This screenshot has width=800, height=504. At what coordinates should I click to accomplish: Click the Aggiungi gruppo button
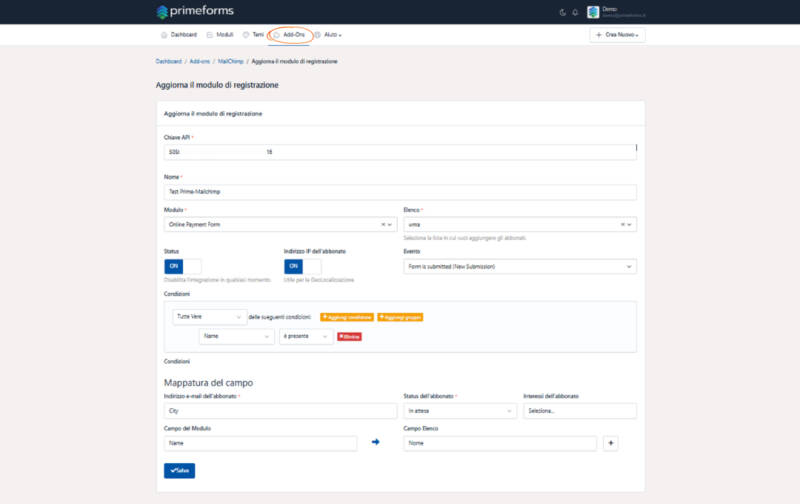(400, 317)
